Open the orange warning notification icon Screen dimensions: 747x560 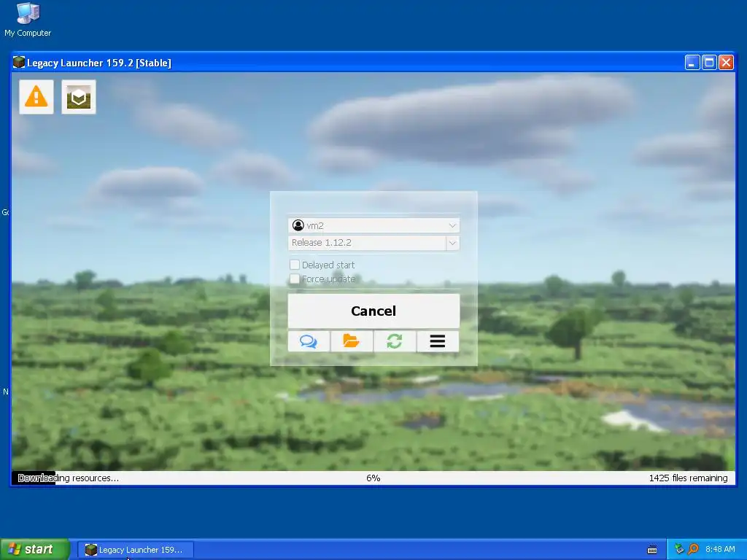point(36,97)
